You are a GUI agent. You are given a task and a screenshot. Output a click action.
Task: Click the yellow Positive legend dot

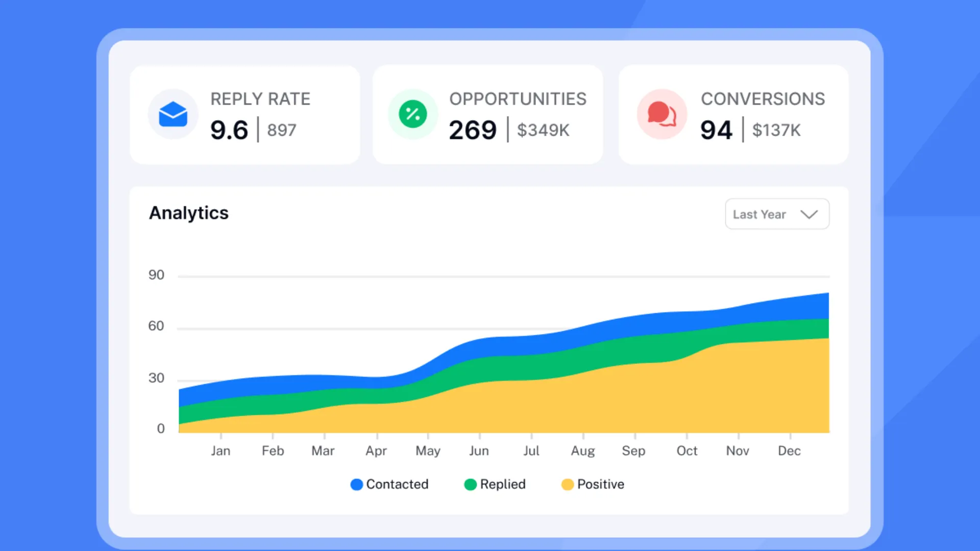pos(568,485)
